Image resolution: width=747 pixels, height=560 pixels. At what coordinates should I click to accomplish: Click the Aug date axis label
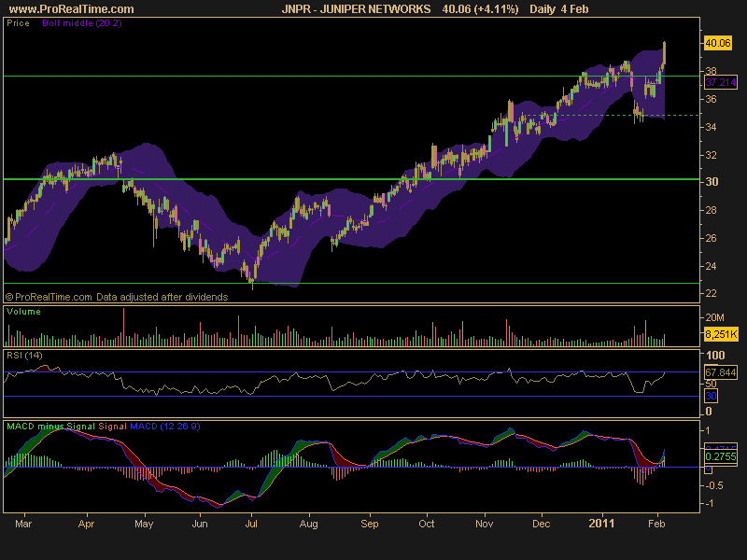coord(309,524)
